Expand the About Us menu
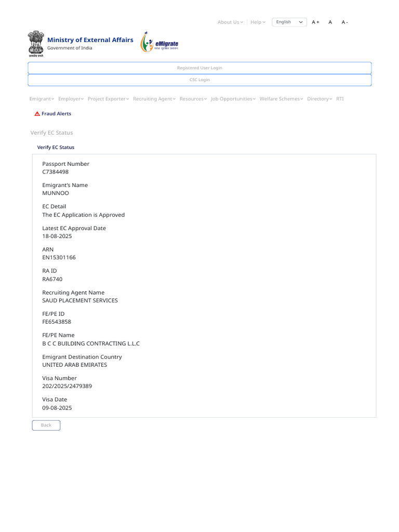The width and height of the screenshot is (399, 532). click(x=230, y=22)
